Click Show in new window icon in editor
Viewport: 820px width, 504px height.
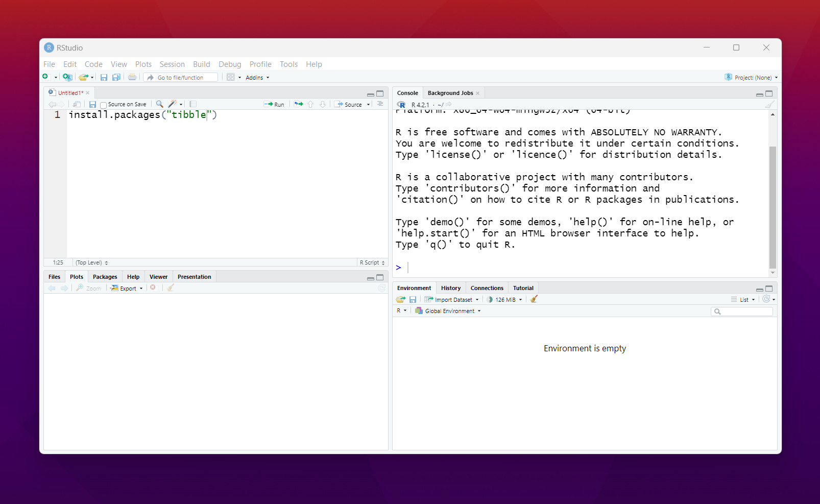(77, 104)
